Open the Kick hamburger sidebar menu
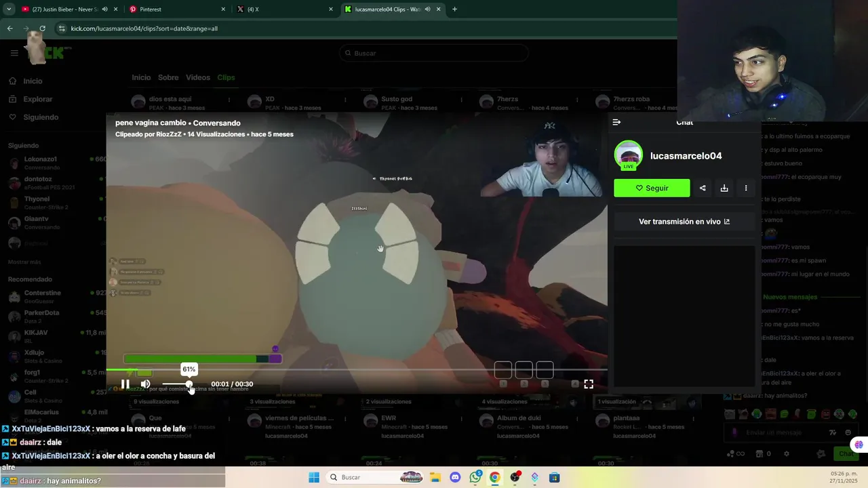Viewport: 868px width, 488px height. (x=14, y=53)
